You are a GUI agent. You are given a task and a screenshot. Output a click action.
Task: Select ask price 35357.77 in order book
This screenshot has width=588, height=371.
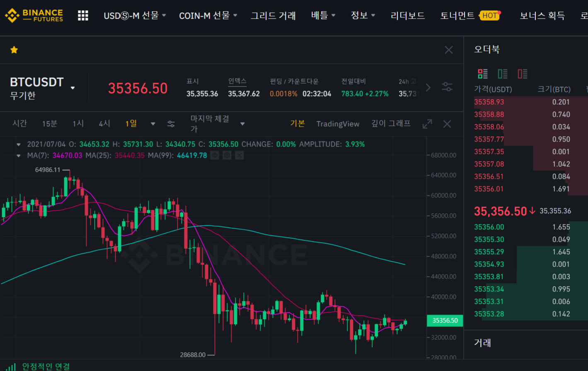pyautogui.click(x=489, y=139)
